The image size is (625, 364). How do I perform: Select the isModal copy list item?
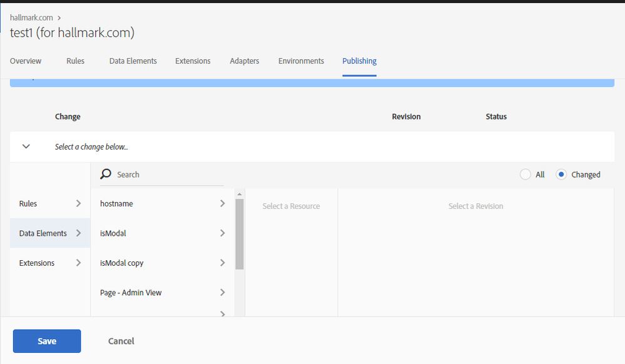122,263
